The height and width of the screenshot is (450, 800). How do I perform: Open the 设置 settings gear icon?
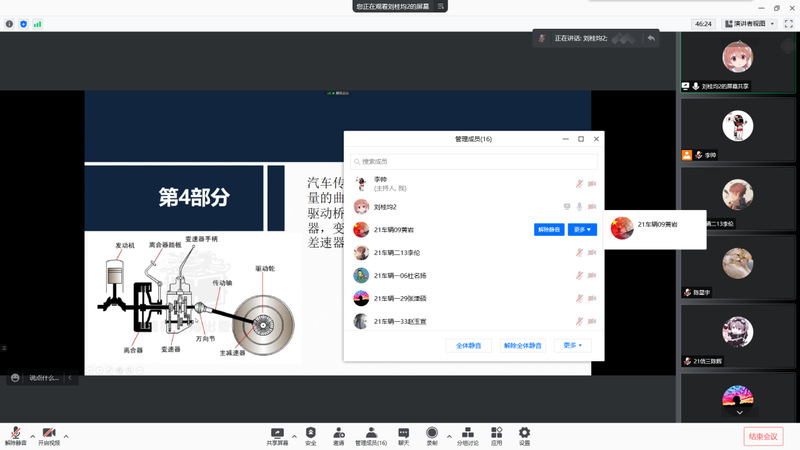pyautogui.click(x=524, y=432)
